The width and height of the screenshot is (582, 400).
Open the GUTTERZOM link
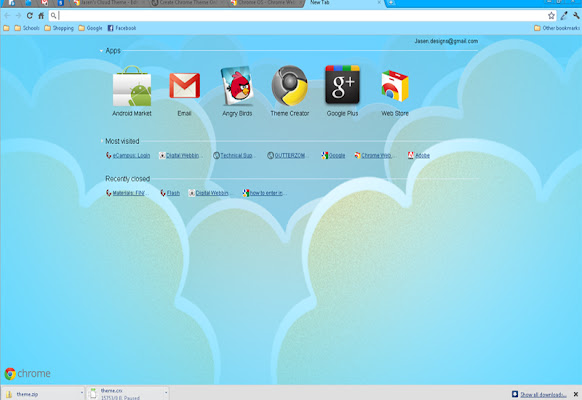click(x=287, y=155)
